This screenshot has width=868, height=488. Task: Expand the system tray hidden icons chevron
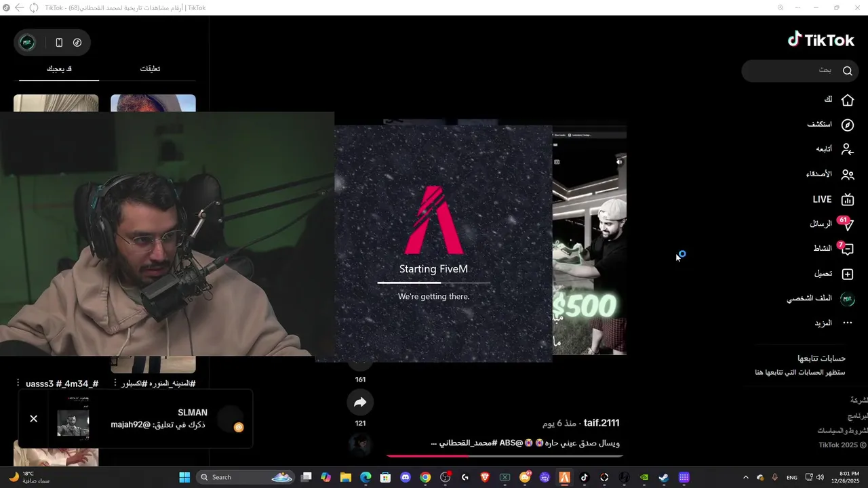746,477
